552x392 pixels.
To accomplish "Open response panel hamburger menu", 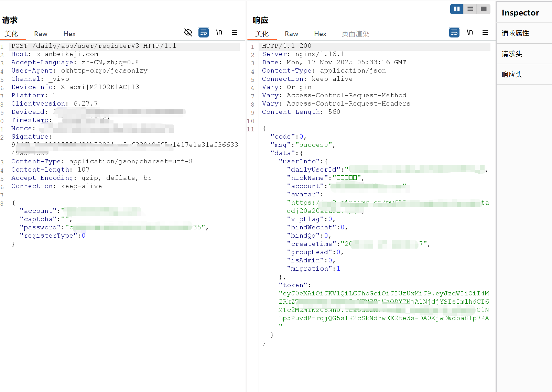I will [485, 33].
